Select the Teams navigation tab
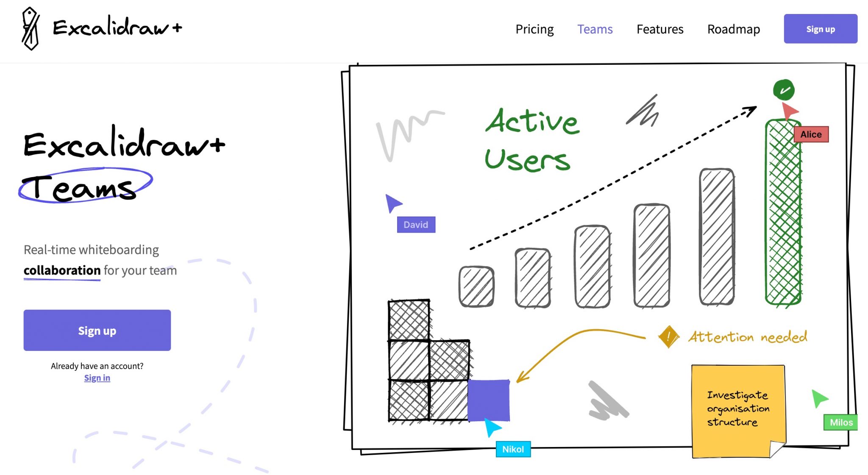868x475 pixels. point(595,29)
